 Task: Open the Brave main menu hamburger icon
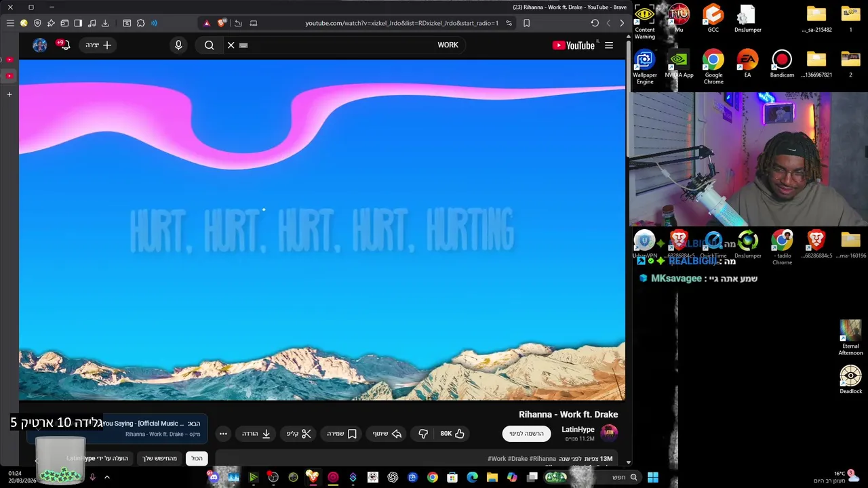pyautogui.click(x=10, y=23)
